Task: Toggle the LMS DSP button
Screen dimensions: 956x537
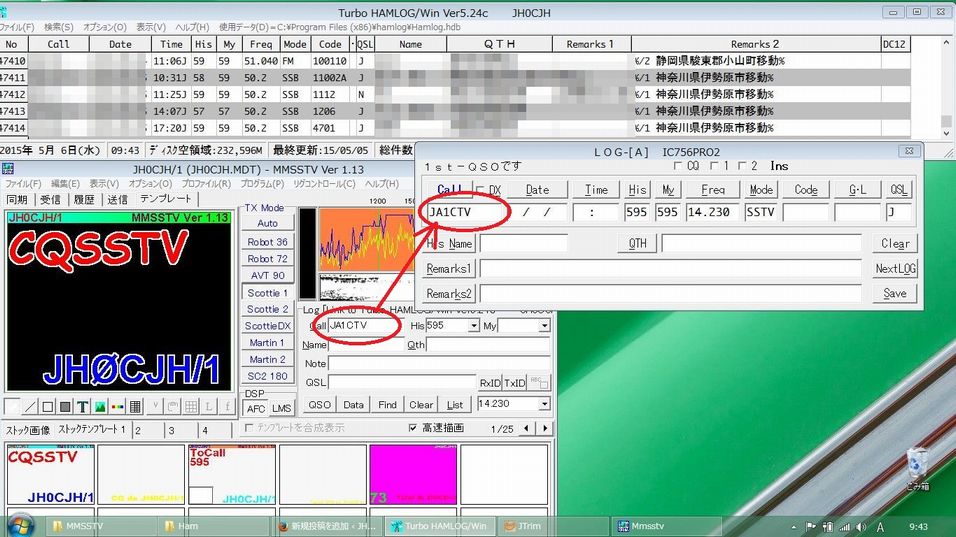Action: click(x=282, y=408)
